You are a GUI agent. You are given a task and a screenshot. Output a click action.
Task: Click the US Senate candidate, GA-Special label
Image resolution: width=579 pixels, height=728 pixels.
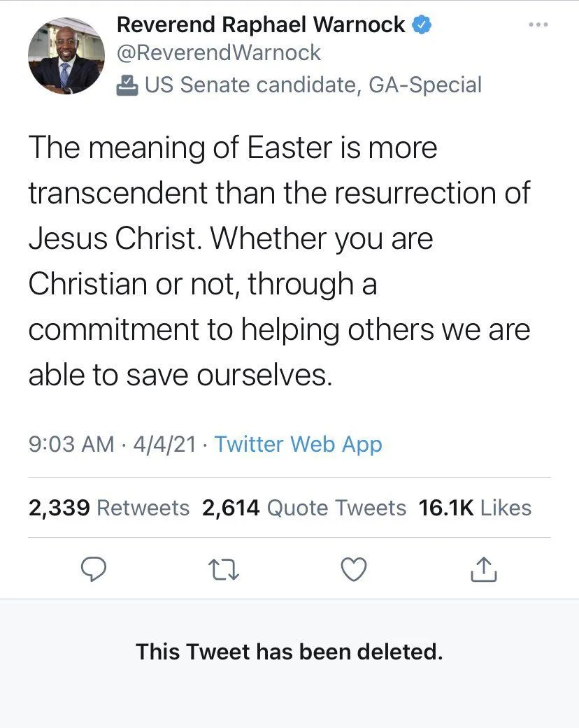313,85
